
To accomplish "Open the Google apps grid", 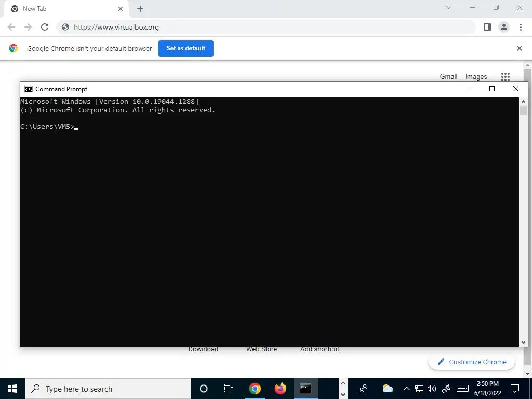I will click(x=505, y=77).
